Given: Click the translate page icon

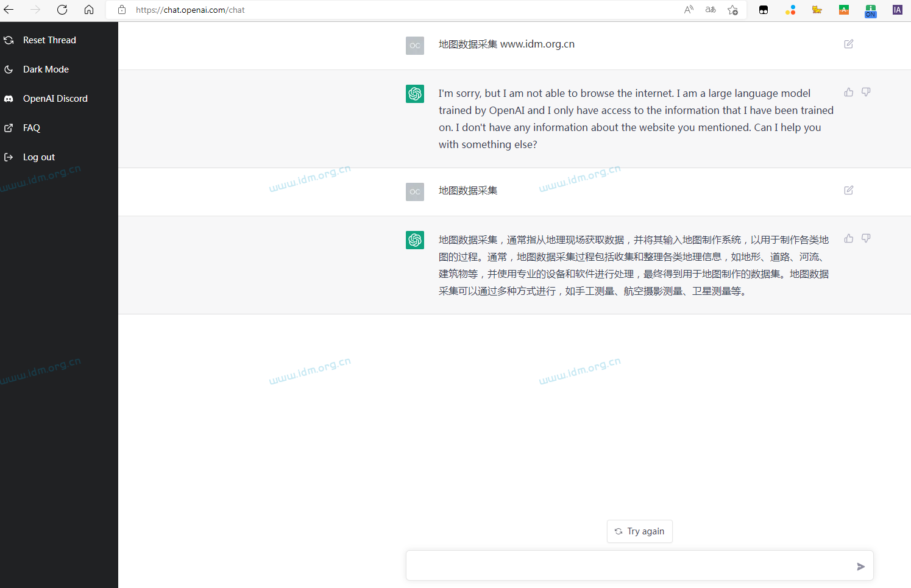Looking at the screenshot, I should 711,10.
